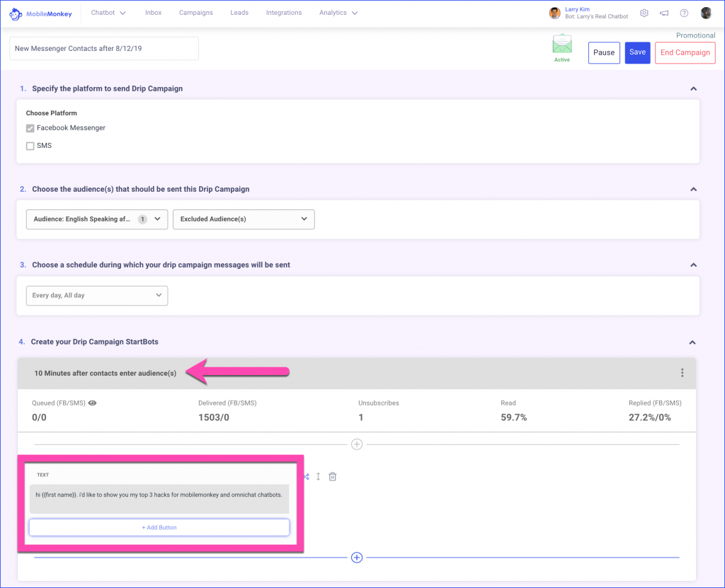Viewport: 725px width, 588px height.
Task: Open the three-dot menu for the 10 Minutes drip
Action: pos(682,373)
